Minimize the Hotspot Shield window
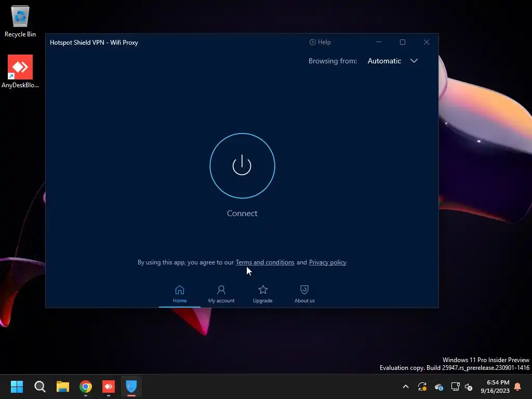Image resolution: width=532 pixels, height=399 pixels. (379, 42)
